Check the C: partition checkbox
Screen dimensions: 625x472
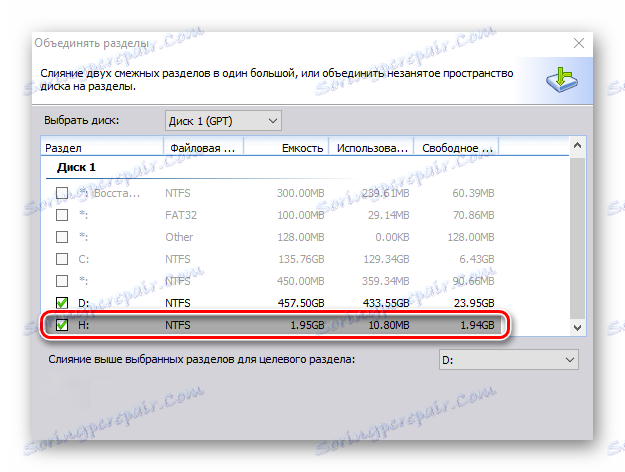click(62, 259)
